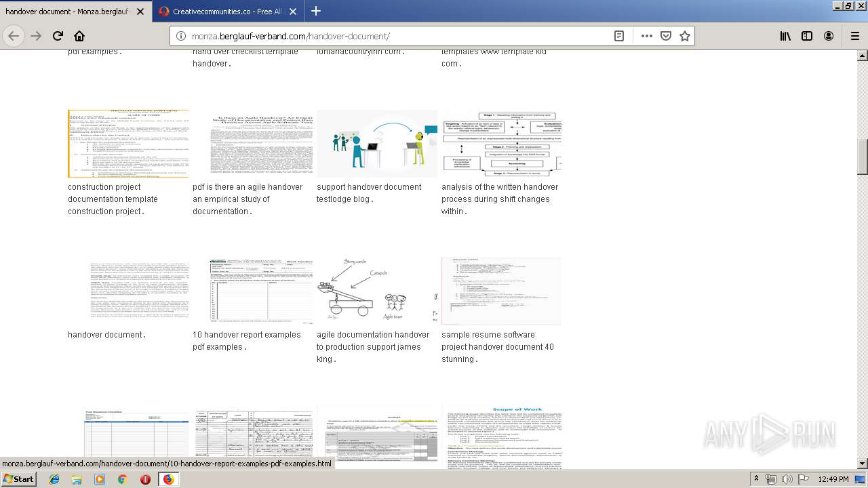
Task: Open the construction project documentation thumbnail
Action: click(x=128, y=144)
